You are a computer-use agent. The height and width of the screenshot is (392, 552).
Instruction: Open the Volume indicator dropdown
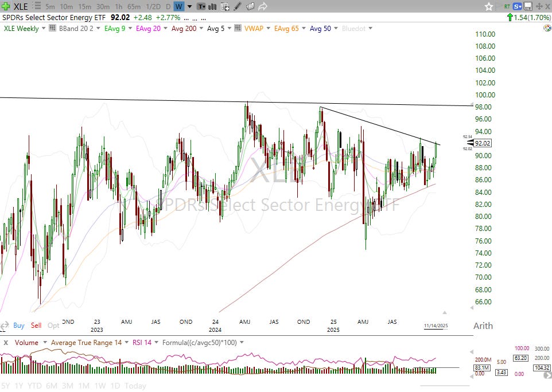(45, 343)
